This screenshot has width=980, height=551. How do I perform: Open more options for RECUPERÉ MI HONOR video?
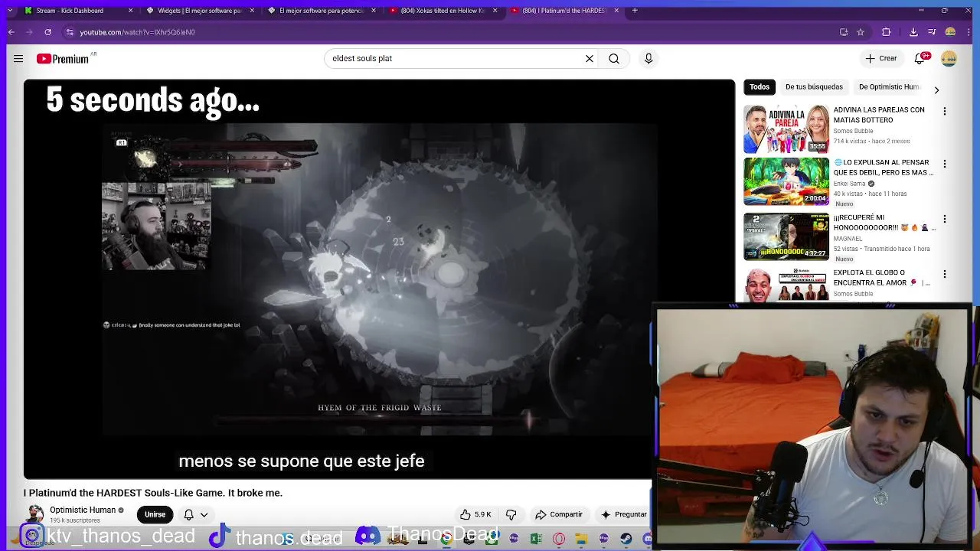pyautogui.click(x=945, y=219)
